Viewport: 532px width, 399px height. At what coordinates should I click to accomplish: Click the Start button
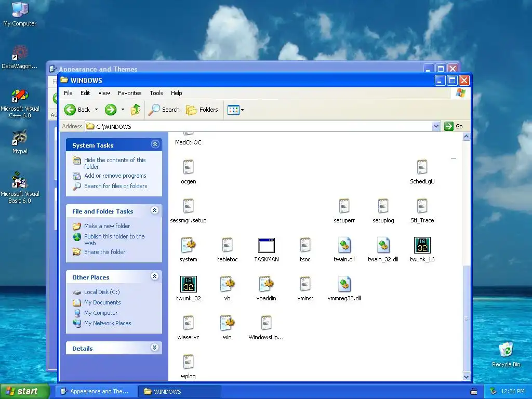(x=25, y=391)
